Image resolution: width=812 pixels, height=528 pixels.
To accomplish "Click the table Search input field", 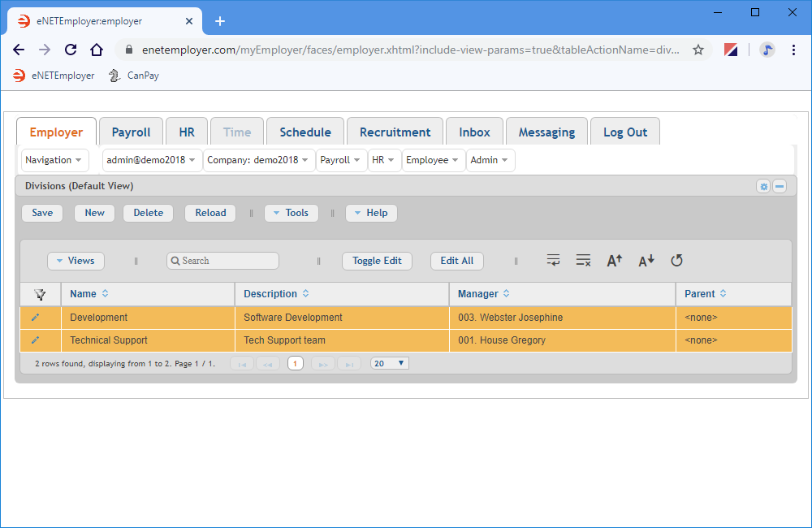I will pos(223,261).
